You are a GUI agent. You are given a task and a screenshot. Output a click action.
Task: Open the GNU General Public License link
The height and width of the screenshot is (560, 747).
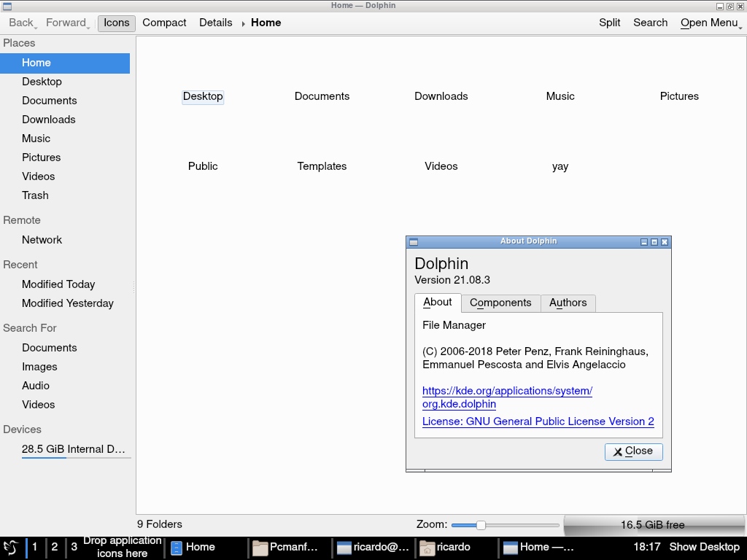click(538, 422)
